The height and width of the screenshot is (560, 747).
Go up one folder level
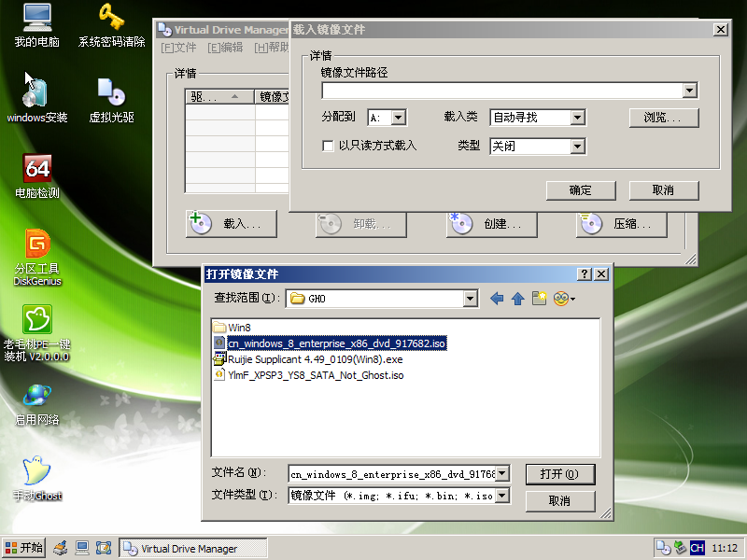coord(518,299)
